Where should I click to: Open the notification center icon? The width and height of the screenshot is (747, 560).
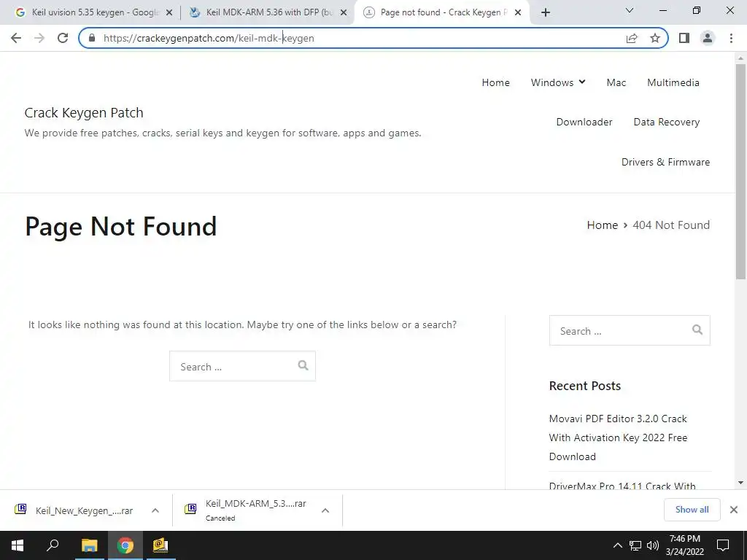723,545
